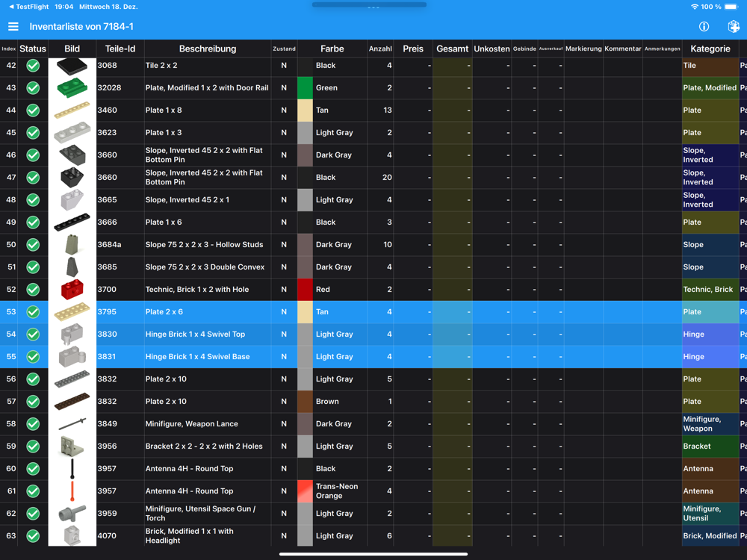This screenshot has width=747, height=560.
Task: Sort by Gesamt column header
Action: (452, 49)
